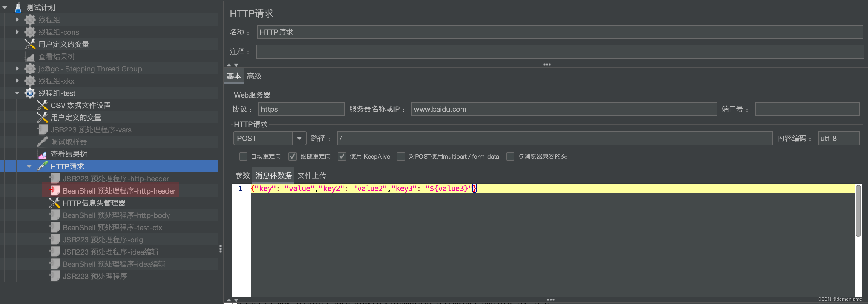Click the 调试取样器 pencil icon
This screenshot has height=304, width=868.
(41, 141)
